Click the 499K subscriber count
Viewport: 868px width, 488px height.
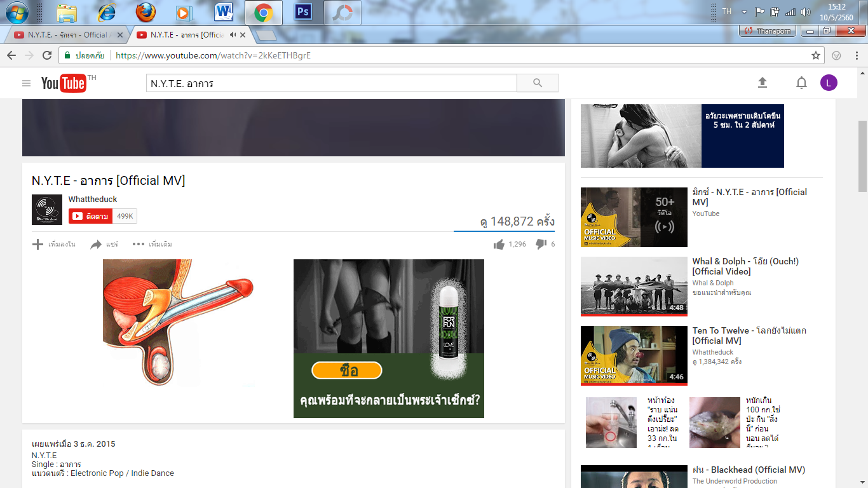[x=125, y=216]
